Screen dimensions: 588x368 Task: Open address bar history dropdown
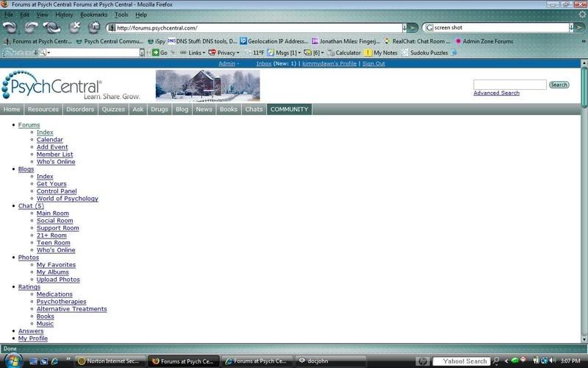[404, 28]
